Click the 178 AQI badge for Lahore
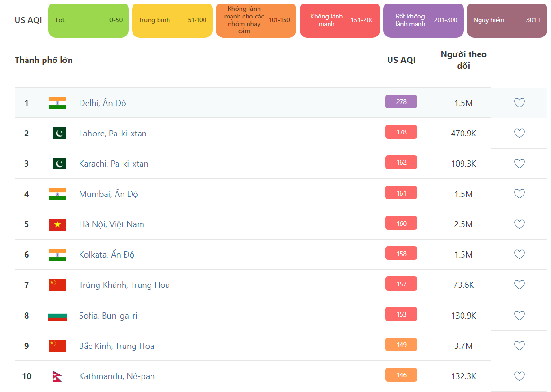 click(x=401, y=132)
